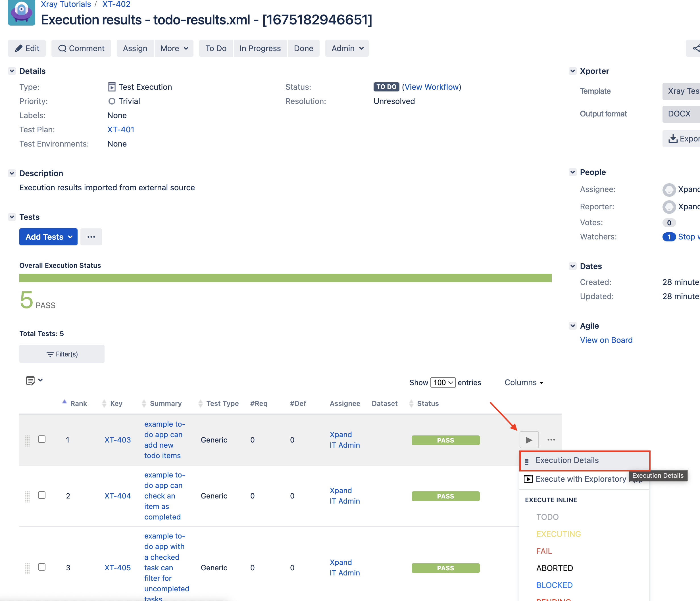The image size is (700, 601).
Task: Click the Comment button
Action: (x=81, y=48)
